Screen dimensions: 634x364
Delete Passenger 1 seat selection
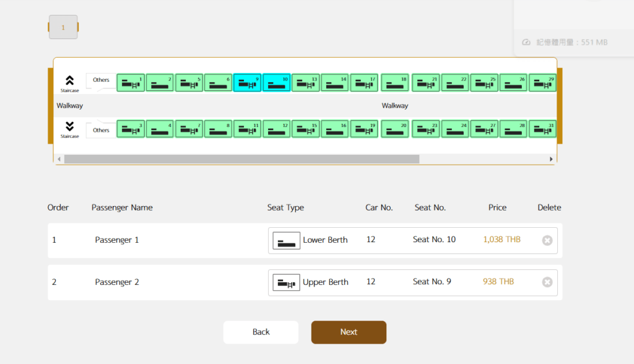click(x=547, y=240)
